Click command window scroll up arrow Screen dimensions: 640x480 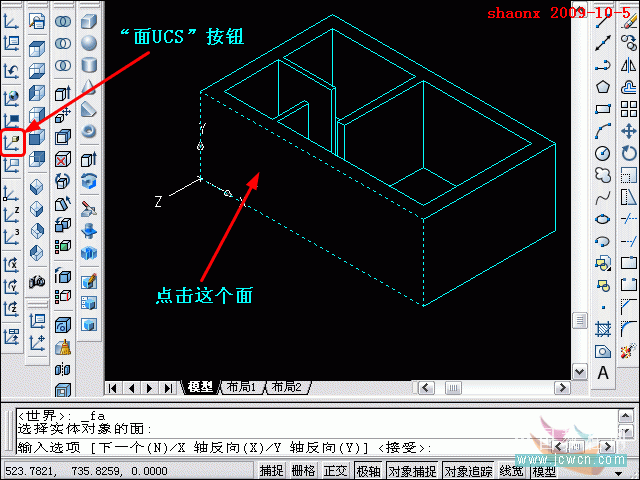click(x=626, y=416)
